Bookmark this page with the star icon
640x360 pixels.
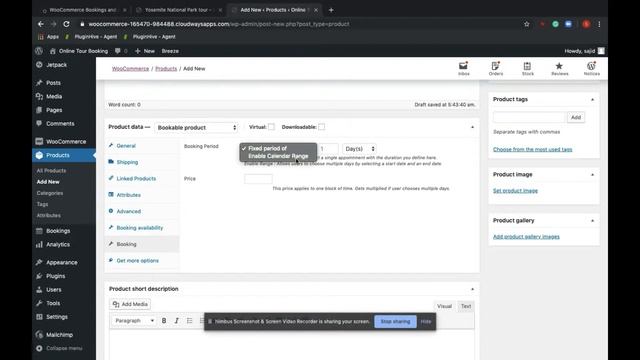(527, 24)
